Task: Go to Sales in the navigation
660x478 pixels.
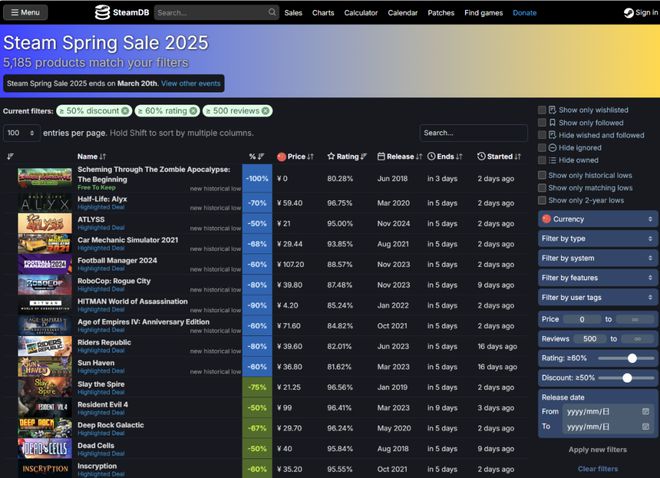Action: tap(293, 13)
